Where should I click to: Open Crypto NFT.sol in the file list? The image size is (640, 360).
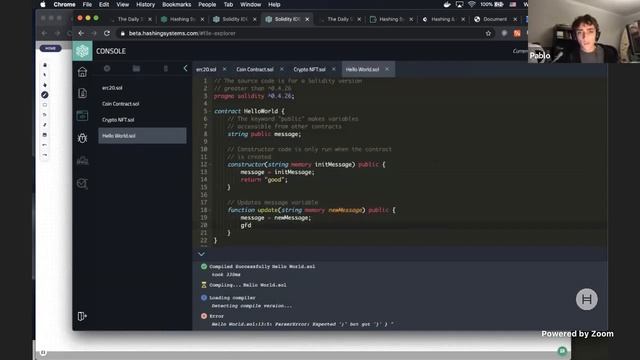point(118,120)
